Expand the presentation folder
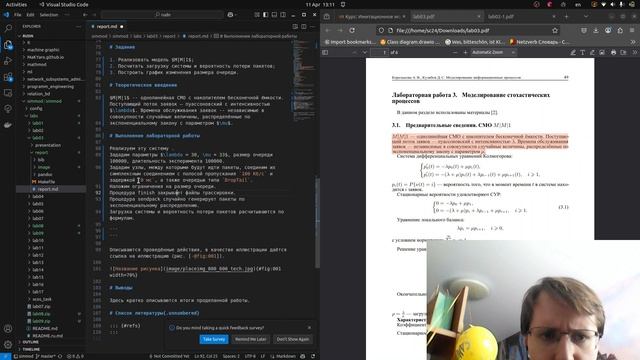Viewport: 640px width, 360px height. (x=47, y=145)
